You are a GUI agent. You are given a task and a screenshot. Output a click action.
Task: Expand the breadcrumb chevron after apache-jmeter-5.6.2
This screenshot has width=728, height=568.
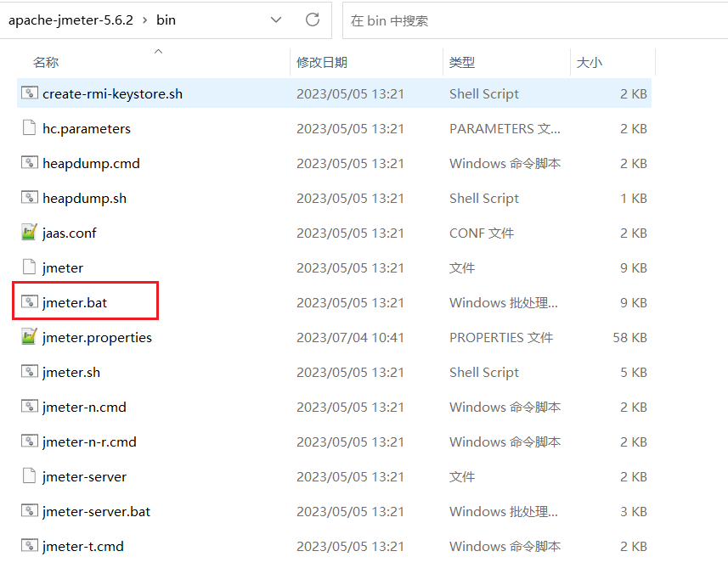pos(145,20)
